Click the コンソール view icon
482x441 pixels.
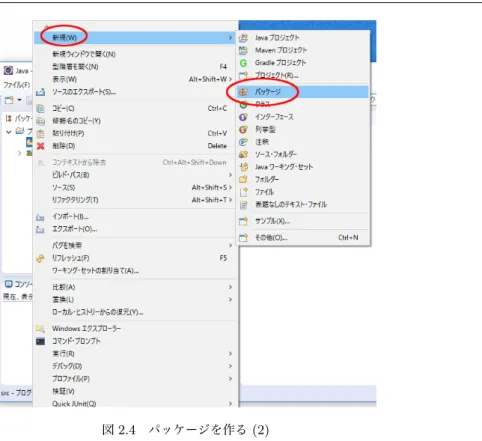point(9,284)
